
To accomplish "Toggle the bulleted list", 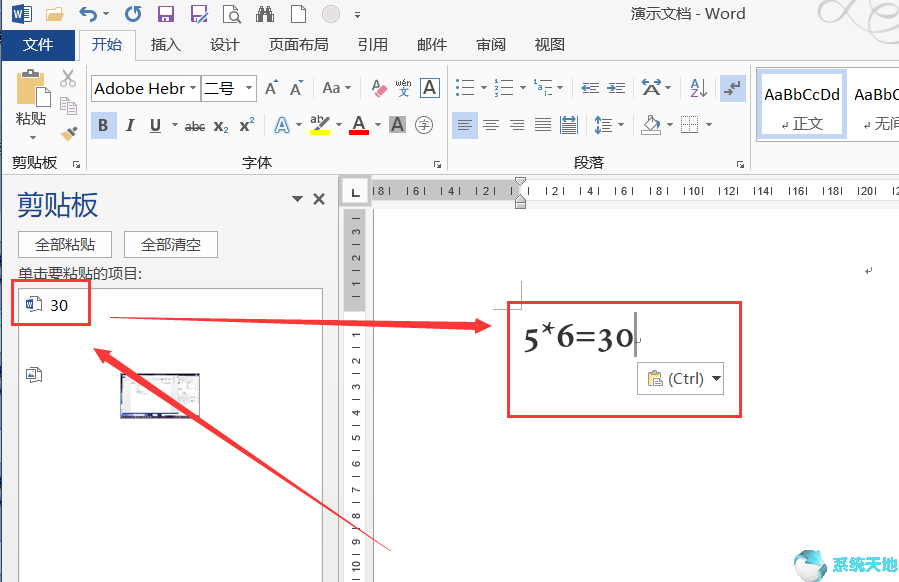I will coord(464,88).
